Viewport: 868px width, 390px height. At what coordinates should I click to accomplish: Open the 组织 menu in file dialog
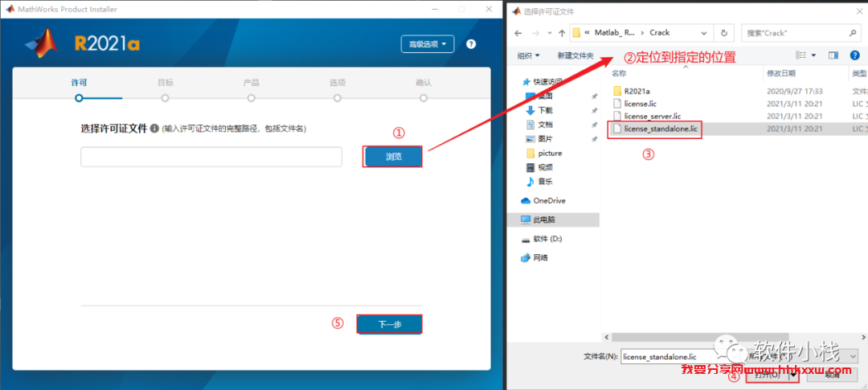528,55
